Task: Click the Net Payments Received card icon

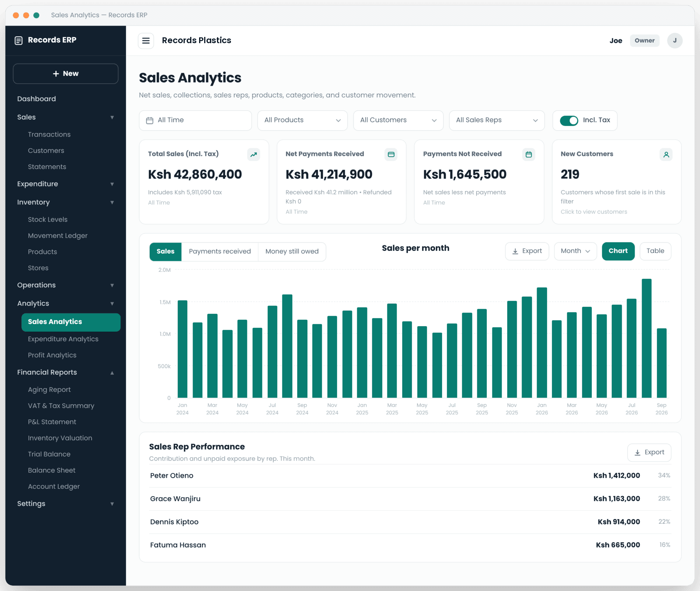Action: 391,154
